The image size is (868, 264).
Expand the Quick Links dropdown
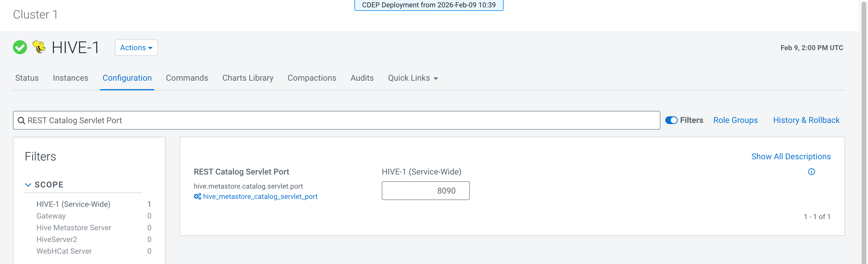(x=413, y=78)
